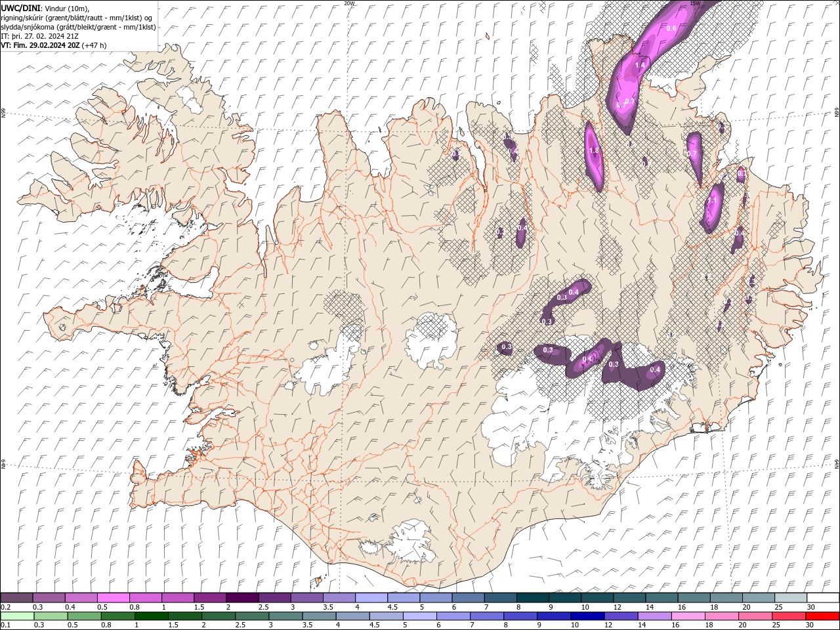Click the 'rigning/skúrir (grænt/blátt/rautt' legend line

(77, 18)
